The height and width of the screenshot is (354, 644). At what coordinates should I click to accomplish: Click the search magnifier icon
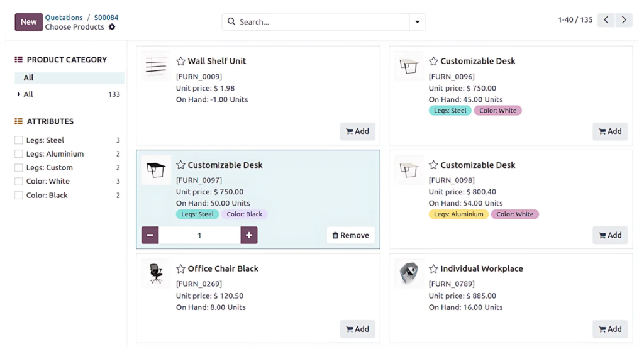click(231, 21)
